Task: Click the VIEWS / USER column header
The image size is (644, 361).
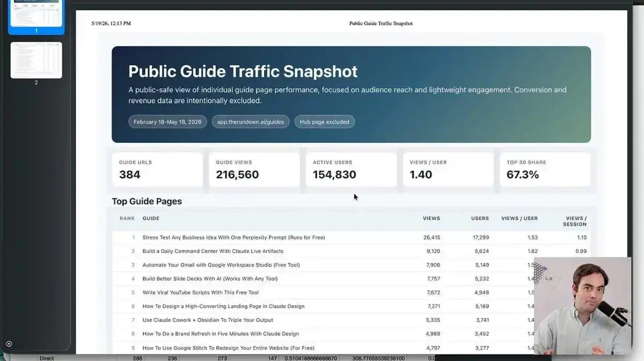Action: click(x=519, y=219)
